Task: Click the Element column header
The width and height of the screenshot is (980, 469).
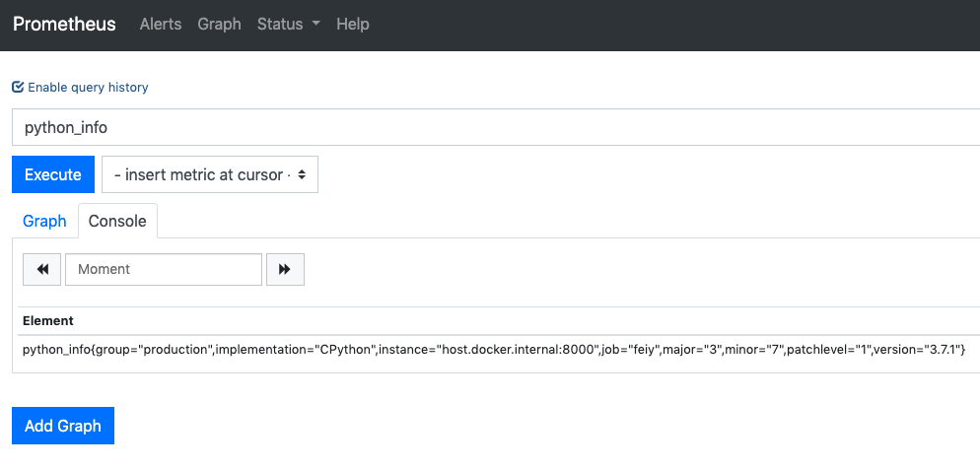Action: (48, 320)
